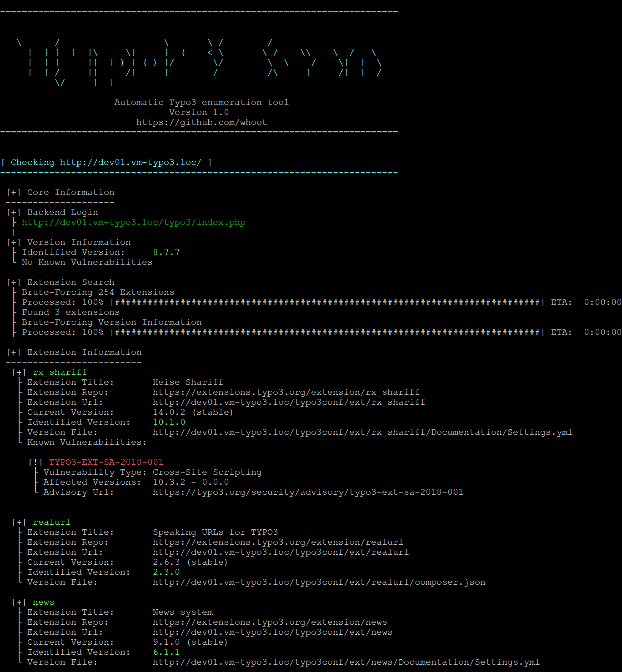The image size is (622, 672).
Task: Select rx_shariff current version 14.0.2 (stable)
Action: 193,412
